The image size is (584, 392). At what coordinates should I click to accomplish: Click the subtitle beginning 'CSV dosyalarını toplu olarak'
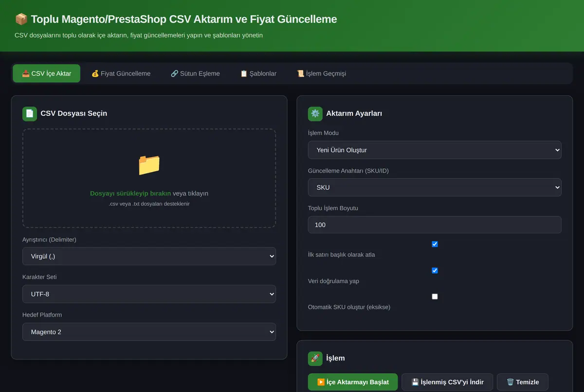(x=139, y=35)
